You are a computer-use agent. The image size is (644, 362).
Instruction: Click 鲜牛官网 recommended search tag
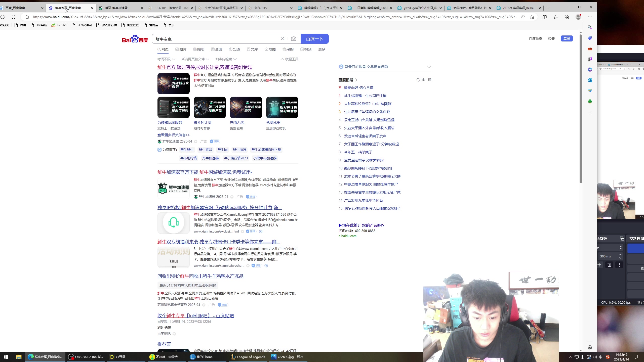[205, 150]
